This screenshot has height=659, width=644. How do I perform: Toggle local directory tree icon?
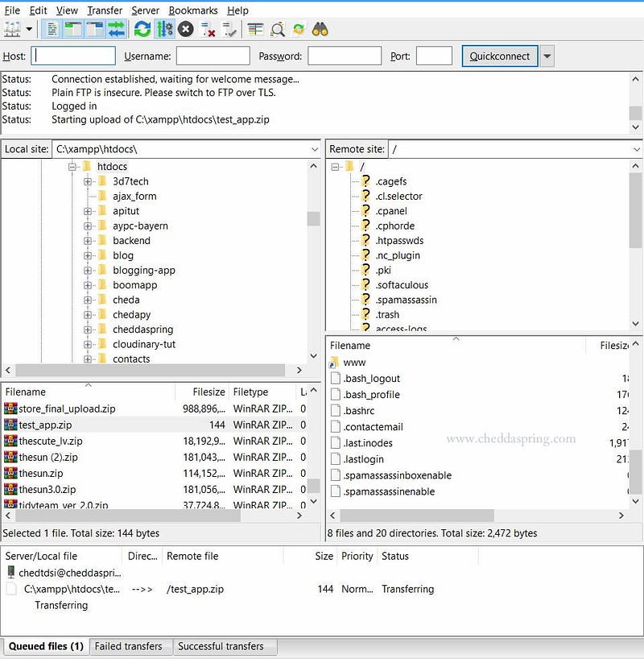[73, 30]
